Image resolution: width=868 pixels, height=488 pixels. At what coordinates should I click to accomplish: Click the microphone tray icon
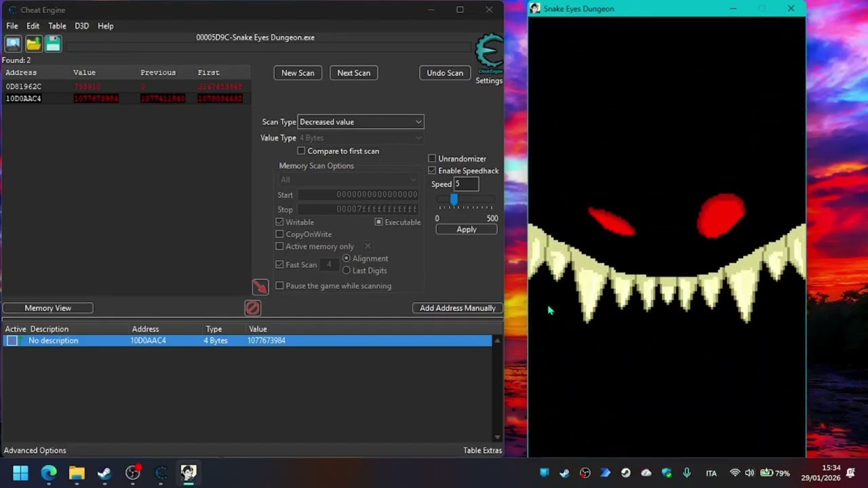click(687, 473)
